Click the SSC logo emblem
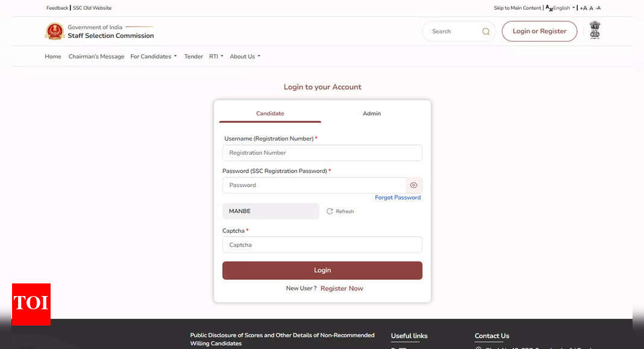The image size is (644, 349). point(54,31)
